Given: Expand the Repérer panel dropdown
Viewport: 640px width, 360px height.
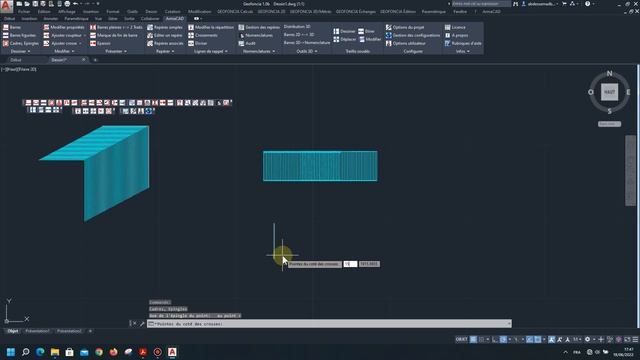Looking at the screenshot, I should click(x=165, y=51).
